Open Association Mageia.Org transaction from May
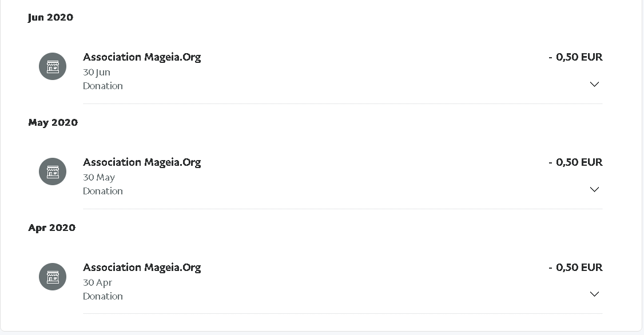The height and width of the screenshot is (335, 644). pyautogui.click(x=142, y=162)
